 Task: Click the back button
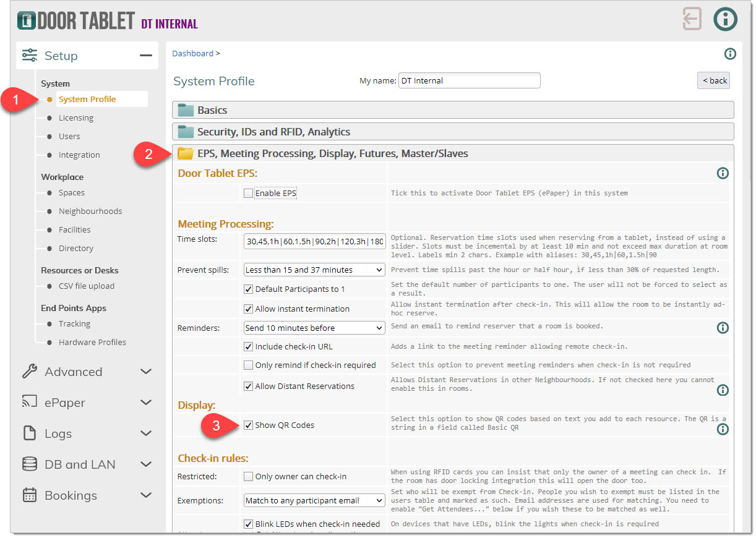coord(713,80)
